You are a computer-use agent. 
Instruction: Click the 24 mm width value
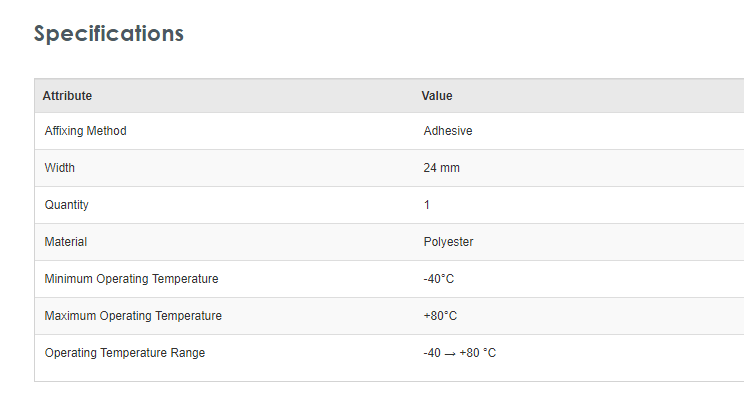pyautogui.click(x=442, y=168)
